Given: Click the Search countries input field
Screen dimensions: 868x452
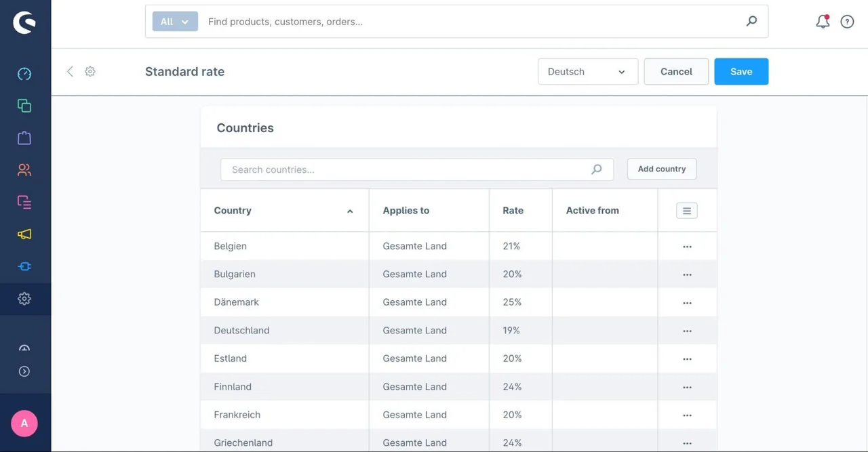Looking at the screenshot, I should 417,169.
